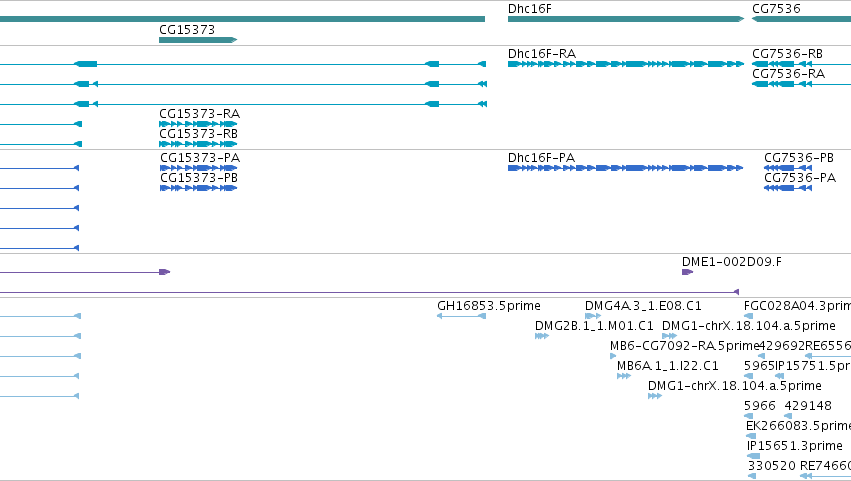
Task: Click the CG15373-RB transcript label
Action: [x=198, y=134]
